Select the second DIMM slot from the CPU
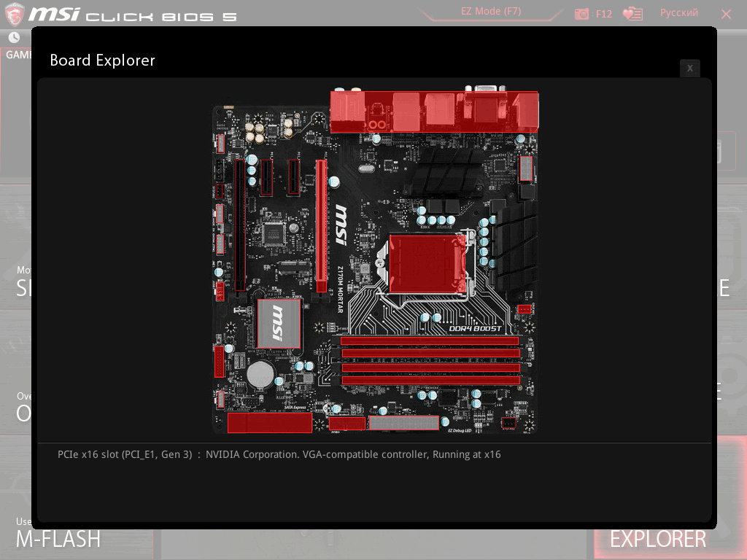The image size is (747, 560). click(430, 354)
